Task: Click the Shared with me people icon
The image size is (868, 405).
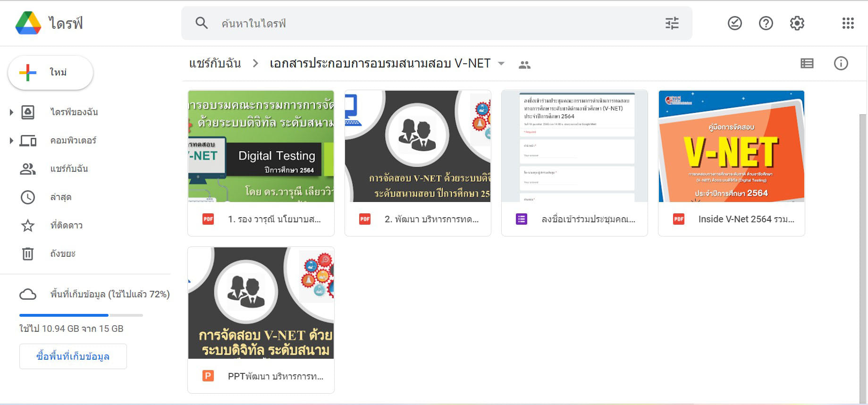Action: point(28,169)
